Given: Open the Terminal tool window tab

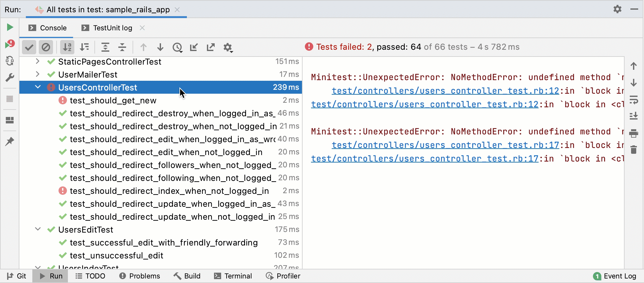Looking at the screenshot, I should [x=233, y=276].
